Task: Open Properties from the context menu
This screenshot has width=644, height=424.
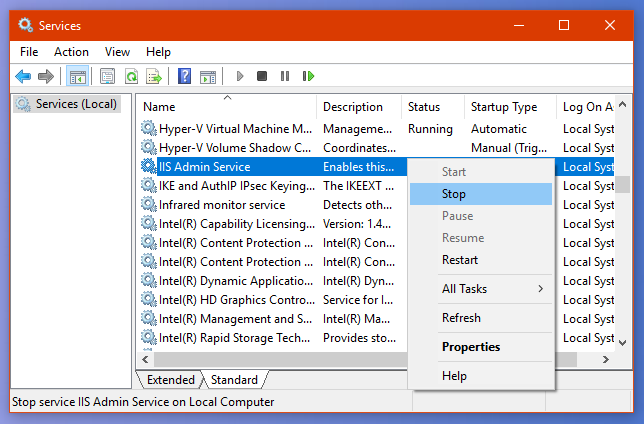Action: (481, 347)
